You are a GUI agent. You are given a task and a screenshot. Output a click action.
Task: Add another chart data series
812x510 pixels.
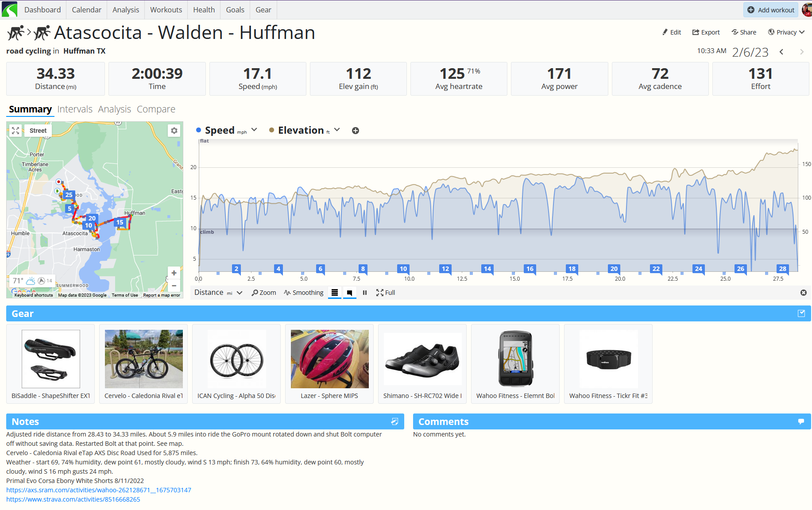click(x=355, y=131)
